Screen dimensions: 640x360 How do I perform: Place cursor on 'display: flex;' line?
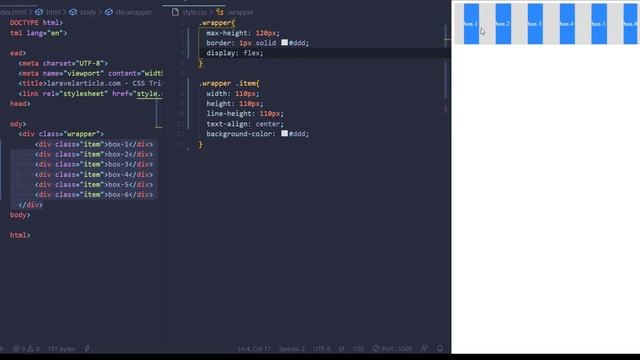[x=235, y=53]
